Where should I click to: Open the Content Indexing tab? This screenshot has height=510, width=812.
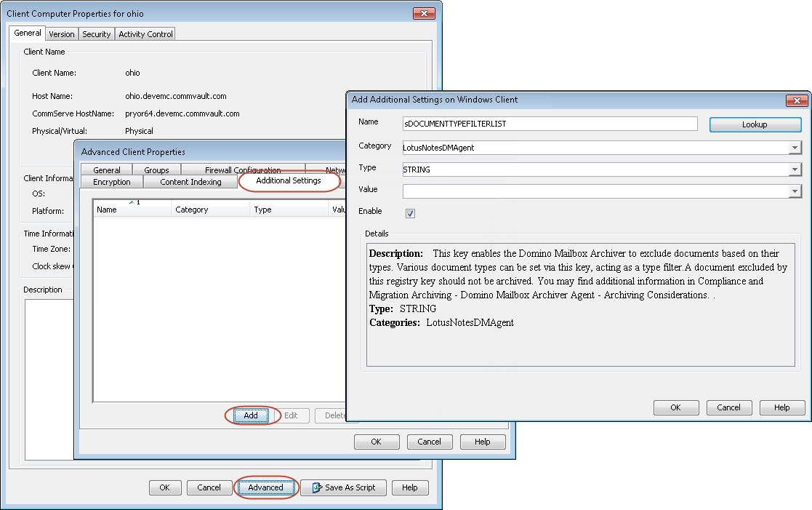[190, 182]
